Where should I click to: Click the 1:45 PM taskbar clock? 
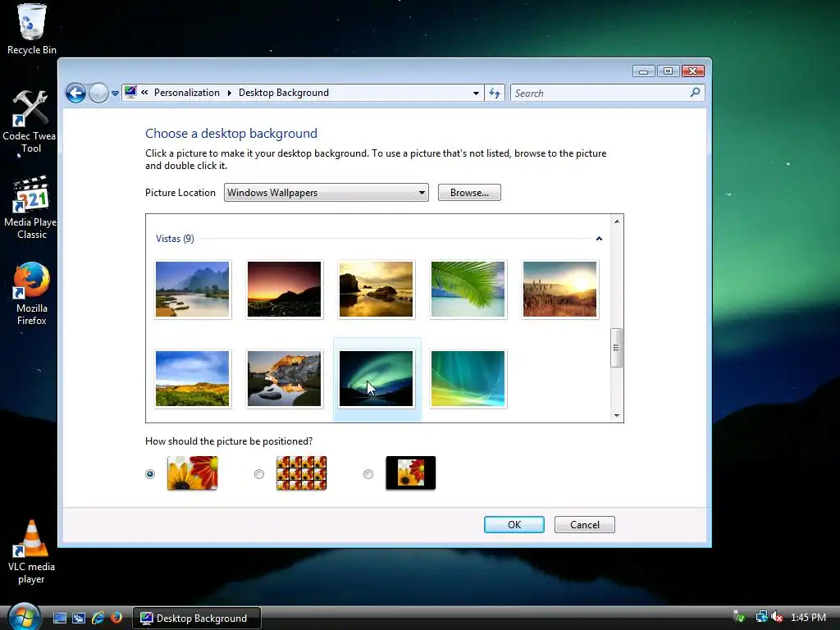click(x=808, y=618)
